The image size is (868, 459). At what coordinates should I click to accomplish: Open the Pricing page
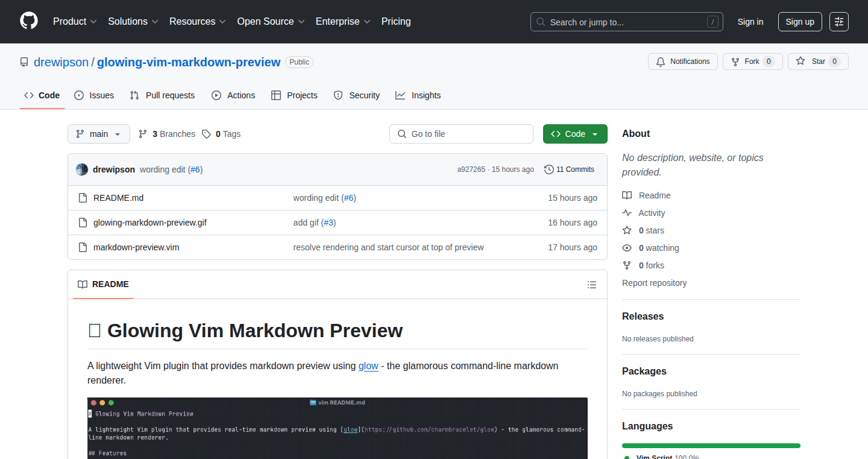[396, 22]
